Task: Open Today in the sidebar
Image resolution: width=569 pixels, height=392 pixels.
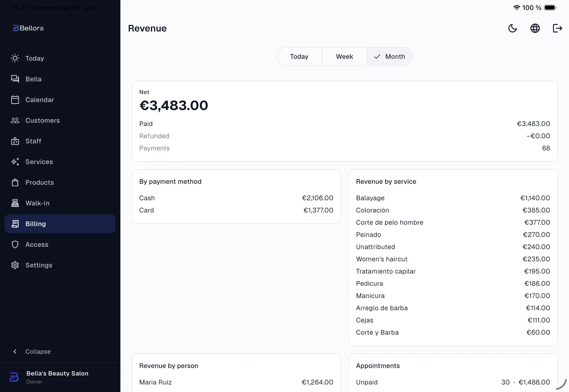Action: click(60, 58)
